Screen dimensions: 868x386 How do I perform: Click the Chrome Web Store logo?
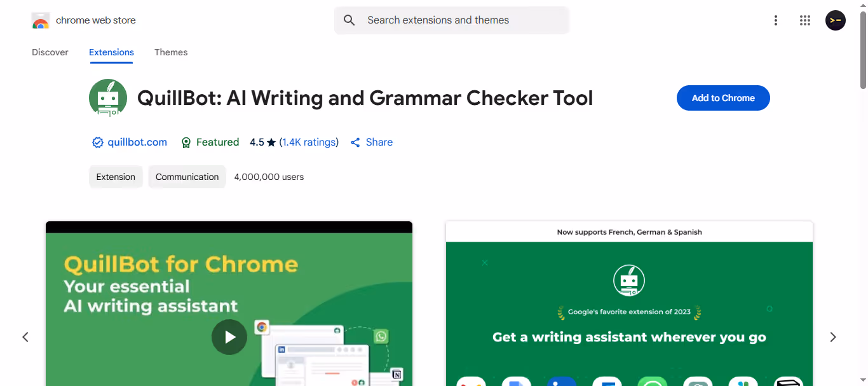point(41,20)
